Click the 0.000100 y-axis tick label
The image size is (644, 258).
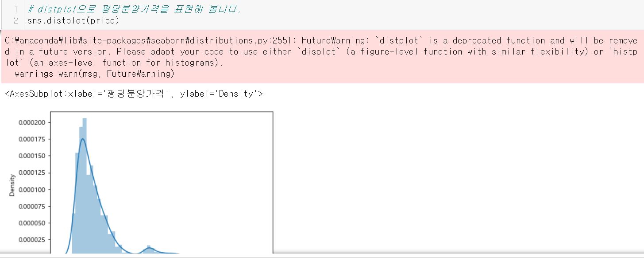(35, 190)
